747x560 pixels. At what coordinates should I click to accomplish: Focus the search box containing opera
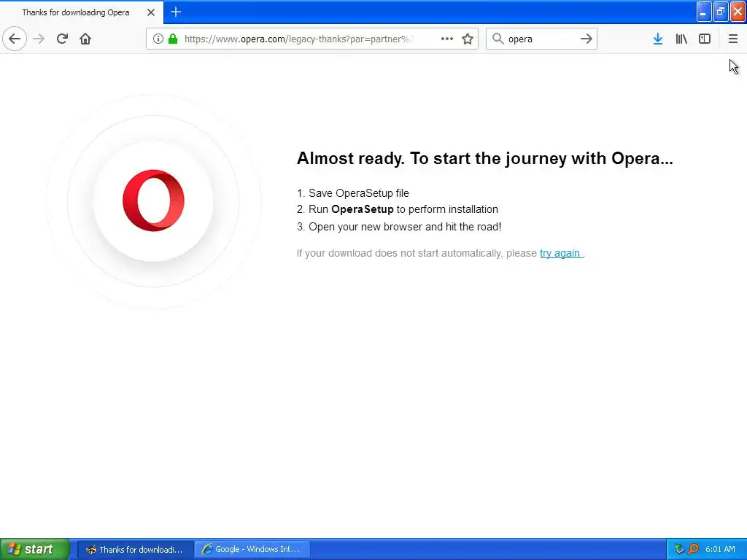[541, 39]
